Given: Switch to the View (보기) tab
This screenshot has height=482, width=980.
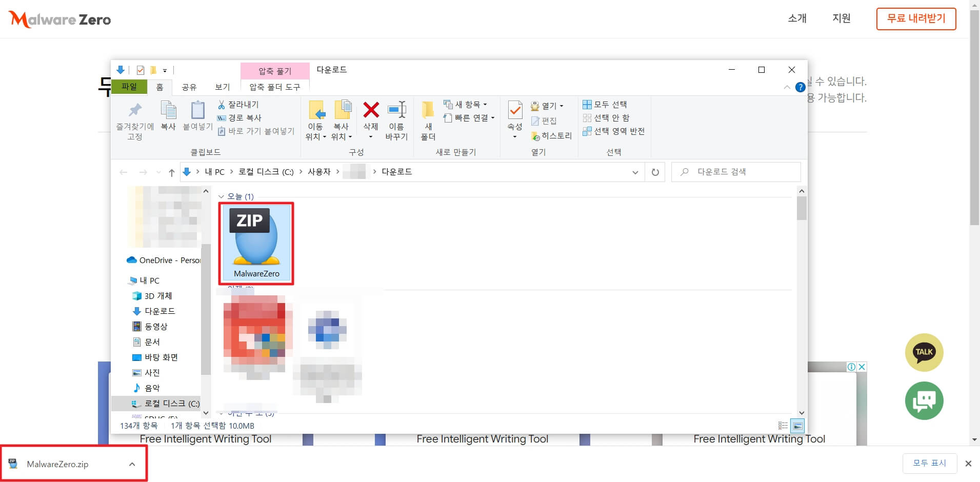Looking at the screenshot, I should point(223,87).
